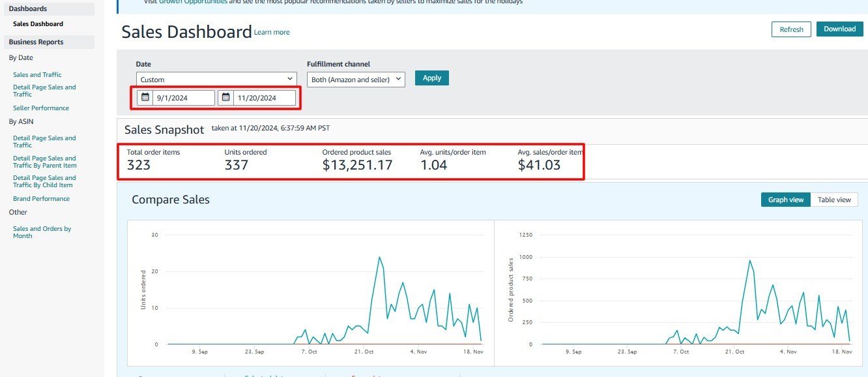Click the Apply button

[432, 78]
